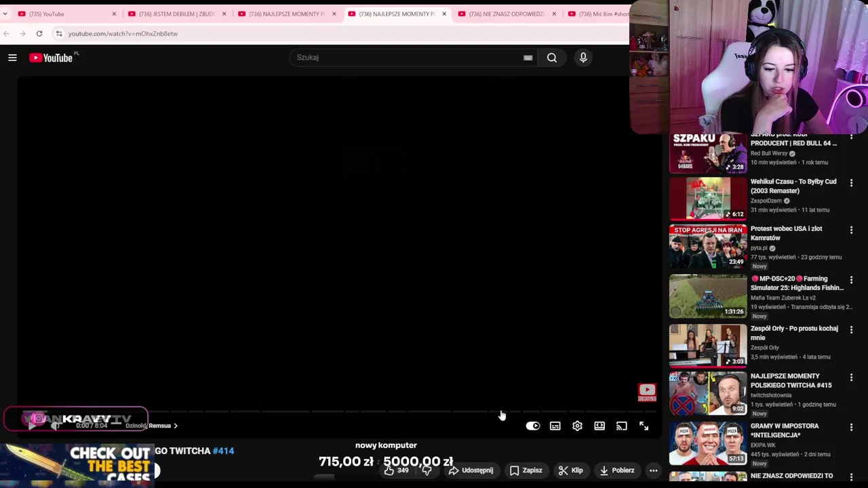Click the 'ZespółDżem' channel name
The image size is (868, 488).
766,201
